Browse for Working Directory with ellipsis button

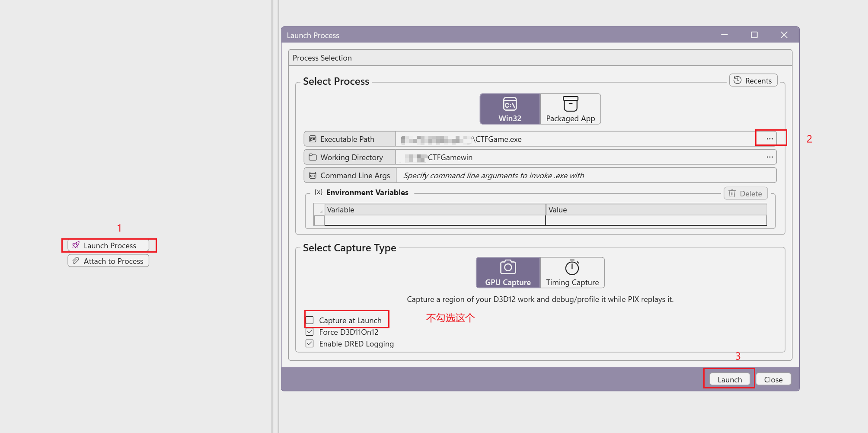coord(769,157)
